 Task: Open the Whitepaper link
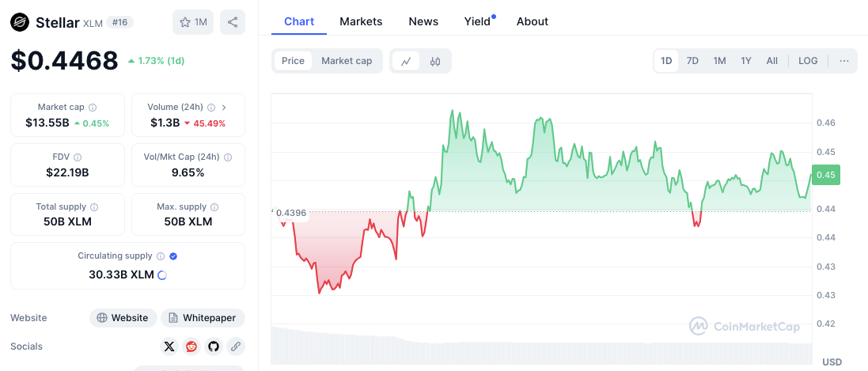tap(203, 318)
